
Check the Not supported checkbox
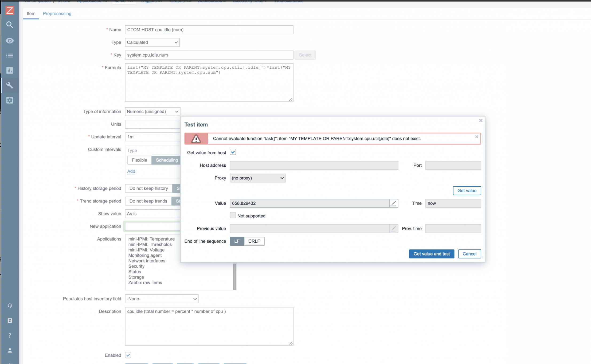click(233, 215)
